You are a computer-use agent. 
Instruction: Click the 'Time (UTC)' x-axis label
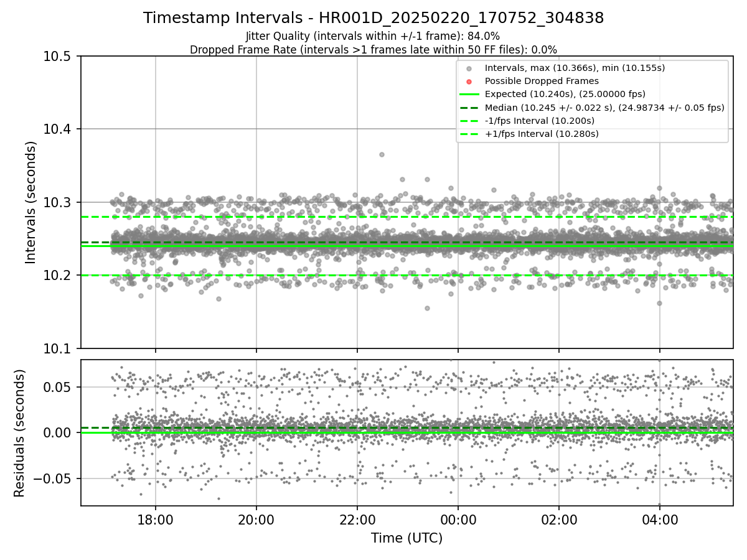coord(406,538)
